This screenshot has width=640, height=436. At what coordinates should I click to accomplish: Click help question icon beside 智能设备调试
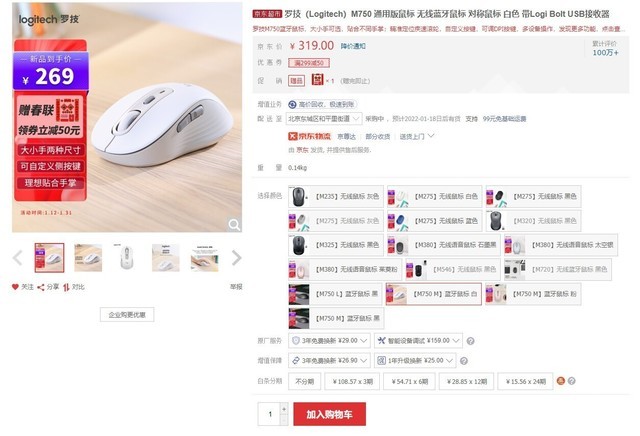click(470, 341)
